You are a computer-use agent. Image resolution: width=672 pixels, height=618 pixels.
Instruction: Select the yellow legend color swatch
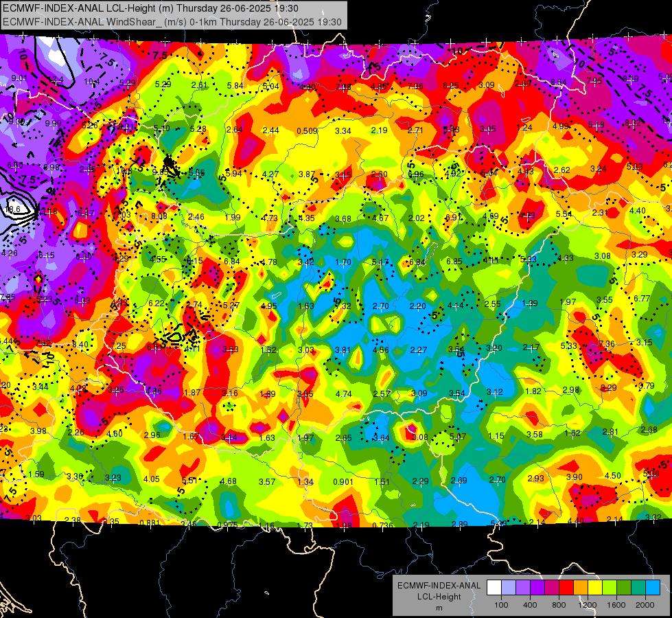(595, 588)
